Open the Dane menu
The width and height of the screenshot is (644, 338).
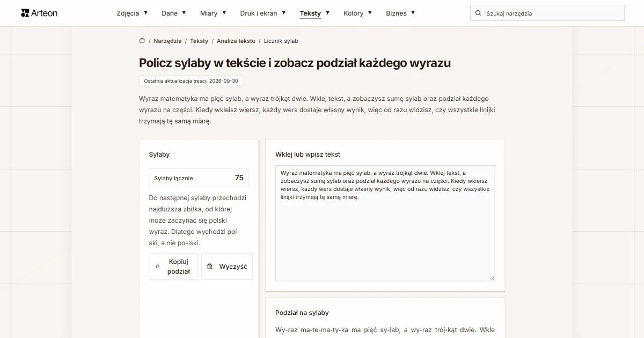coord(170,13)
